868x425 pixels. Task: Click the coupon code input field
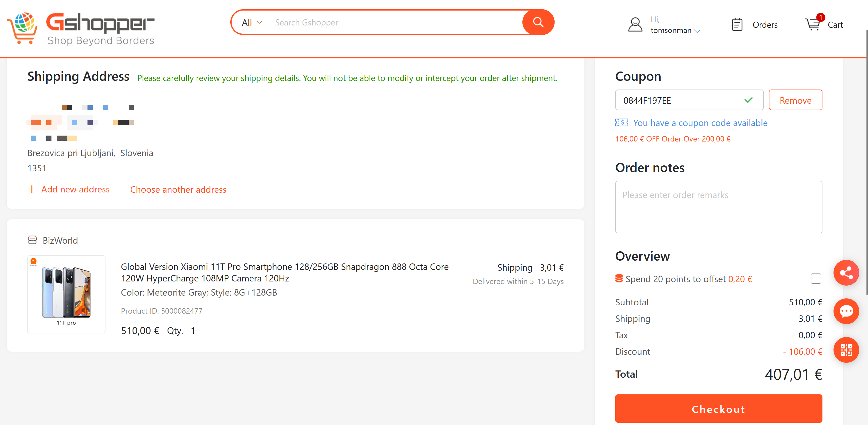[x=689, y=100]
